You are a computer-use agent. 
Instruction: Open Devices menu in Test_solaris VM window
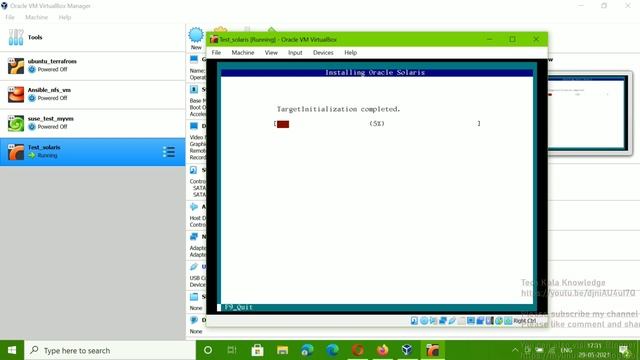323,53
